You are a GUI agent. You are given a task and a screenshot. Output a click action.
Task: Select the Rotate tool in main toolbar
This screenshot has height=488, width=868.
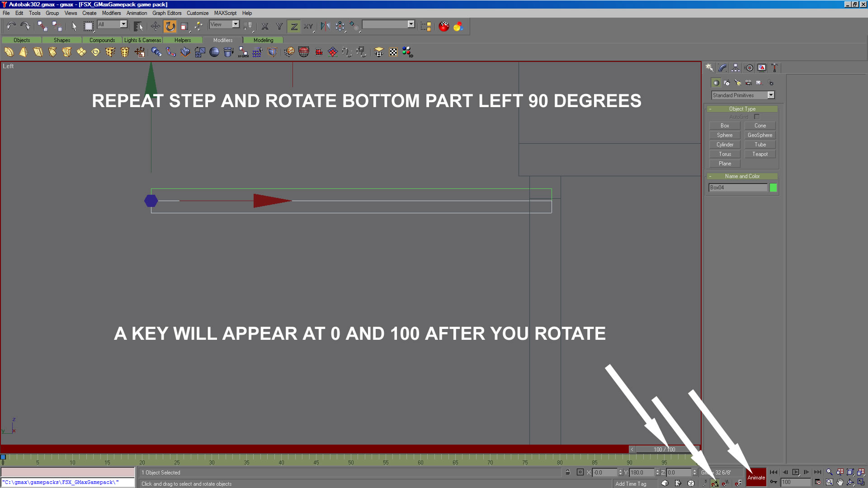pos(170,27)
